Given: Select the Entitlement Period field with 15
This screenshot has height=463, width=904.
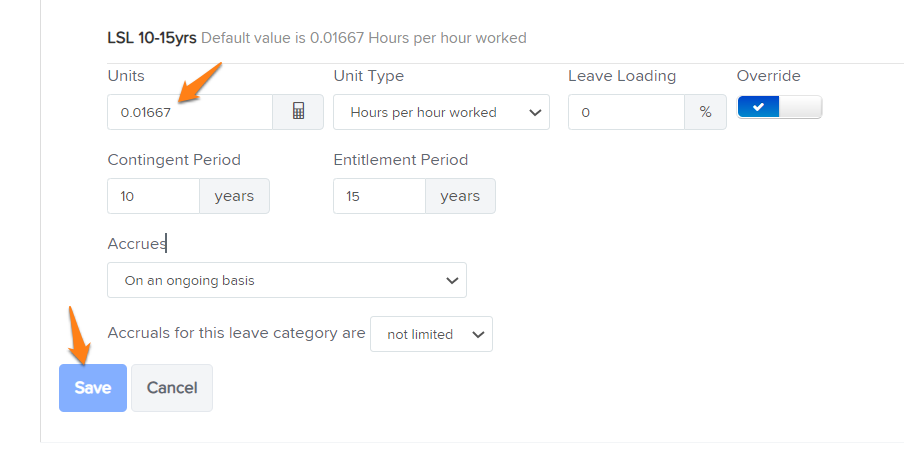Looking at the screenshot, I should point(379,196).
